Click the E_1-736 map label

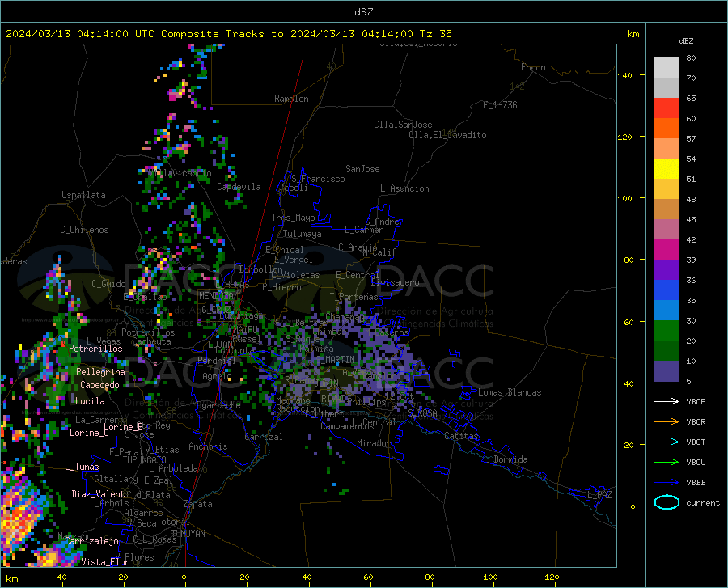pyautogui.click(x=500, y=105)
